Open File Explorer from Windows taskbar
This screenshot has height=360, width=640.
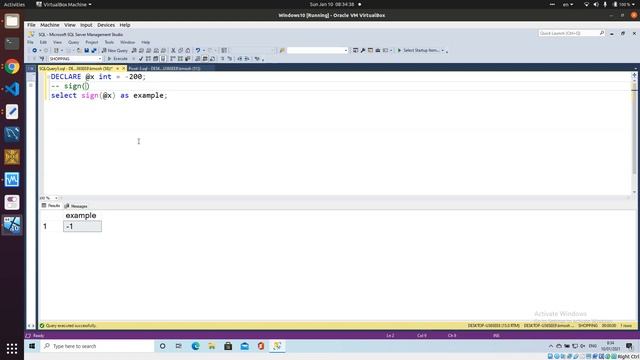click(211, 346)
